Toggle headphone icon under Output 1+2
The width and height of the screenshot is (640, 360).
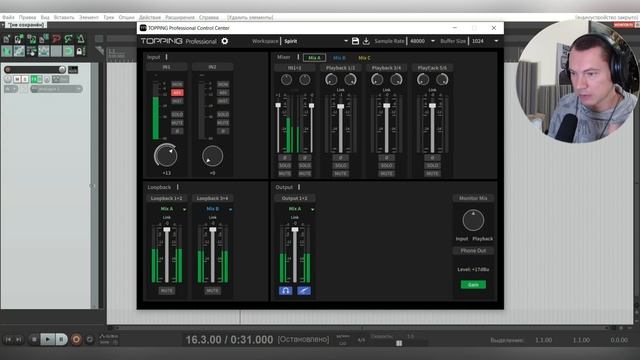pos(285,291)
